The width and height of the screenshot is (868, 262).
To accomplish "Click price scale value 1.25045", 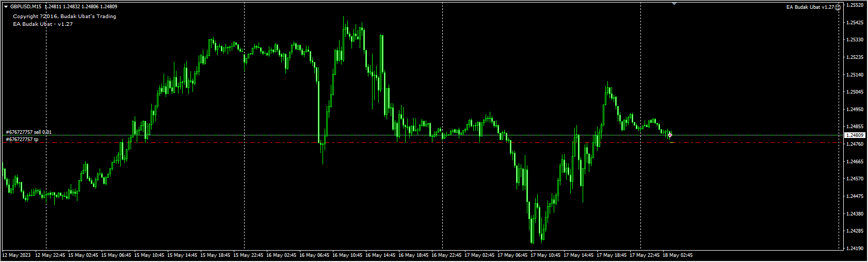I will 856,92.
